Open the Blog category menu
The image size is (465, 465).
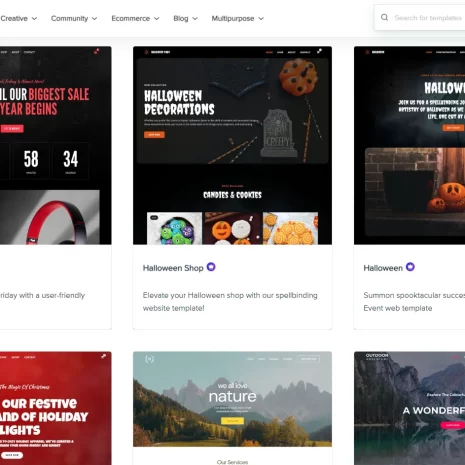point(185,18)
